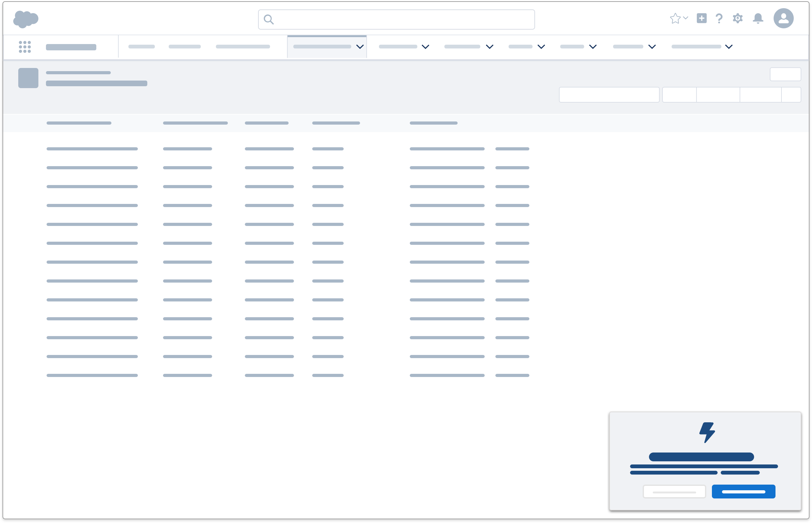Switch to the first navigation tab

(x=141, y=47)
